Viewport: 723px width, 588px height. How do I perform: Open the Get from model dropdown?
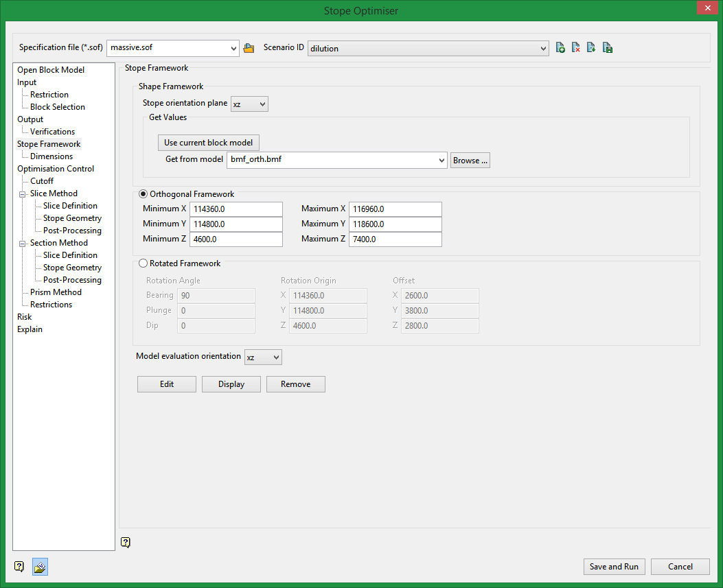(441, 160)
